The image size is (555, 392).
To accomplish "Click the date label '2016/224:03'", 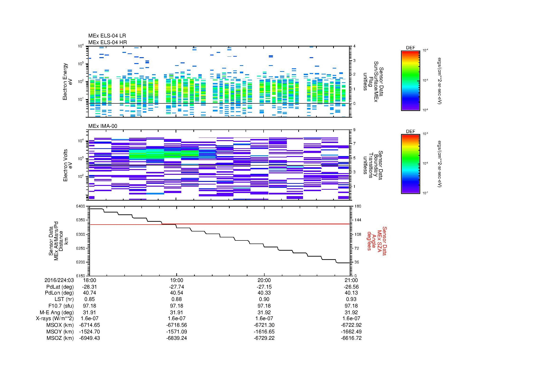I will (59, 280).
